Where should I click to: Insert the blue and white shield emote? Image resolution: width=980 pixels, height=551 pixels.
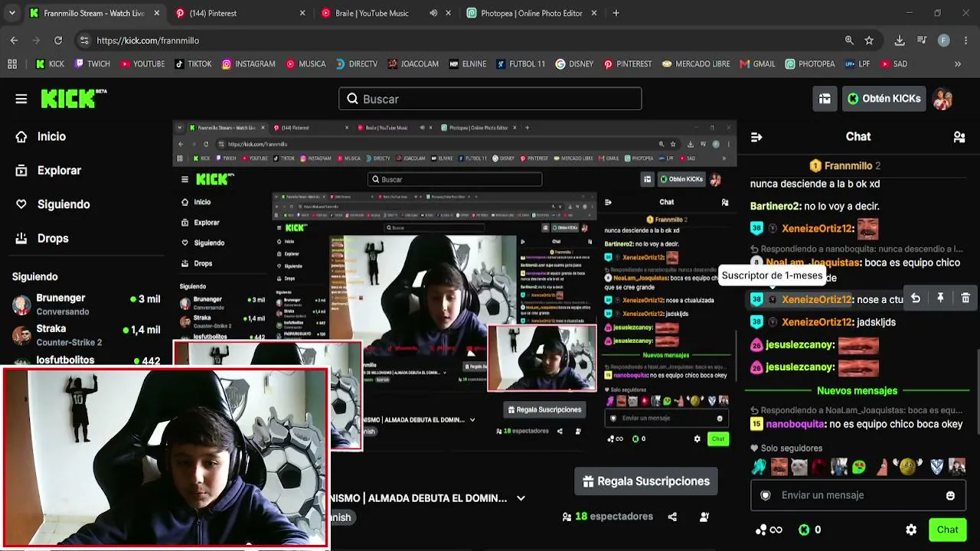(936, 466)
